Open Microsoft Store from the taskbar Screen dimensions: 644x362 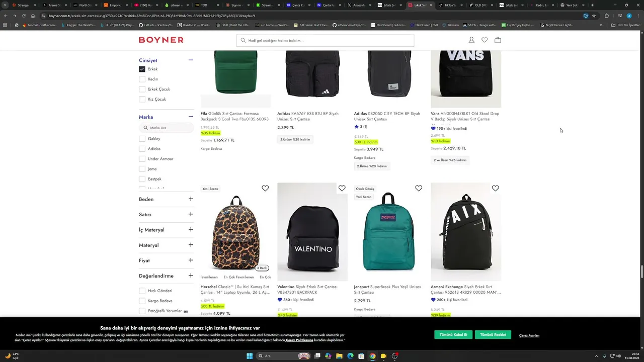click(361, 356)
